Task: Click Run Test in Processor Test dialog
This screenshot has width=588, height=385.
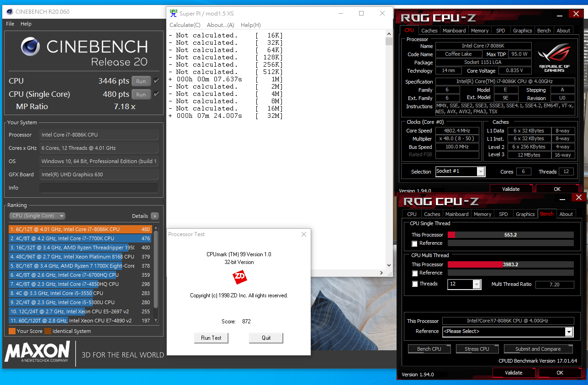Action: tap(211, 338)
